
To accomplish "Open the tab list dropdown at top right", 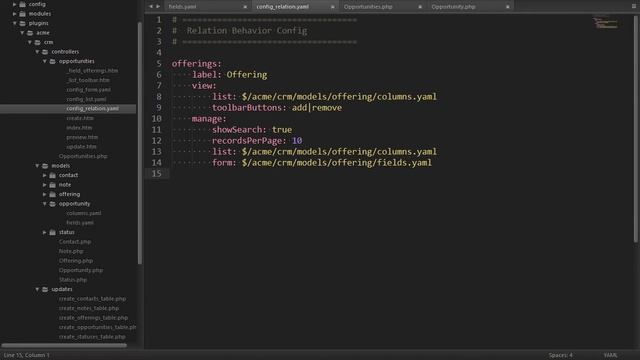I will click(x=633, y=7).
